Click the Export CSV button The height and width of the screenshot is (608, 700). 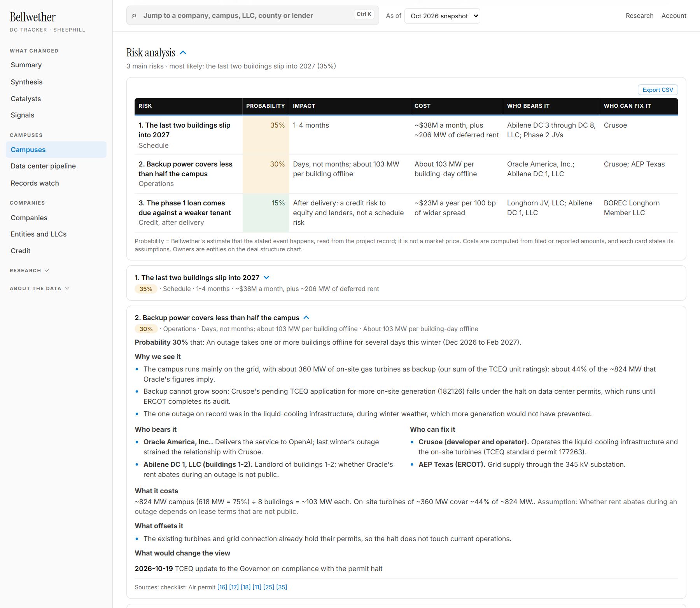coord(658,90)
